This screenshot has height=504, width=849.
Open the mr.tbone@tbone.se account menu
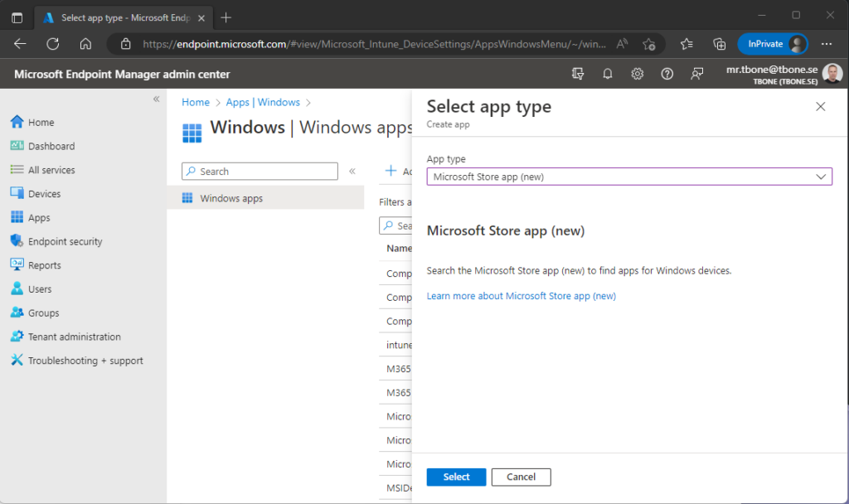click(784, 74)
